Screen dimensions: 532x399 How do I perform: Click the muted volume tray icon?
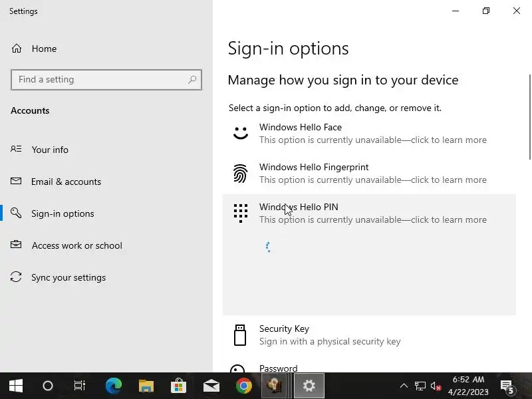coord(436,386)
